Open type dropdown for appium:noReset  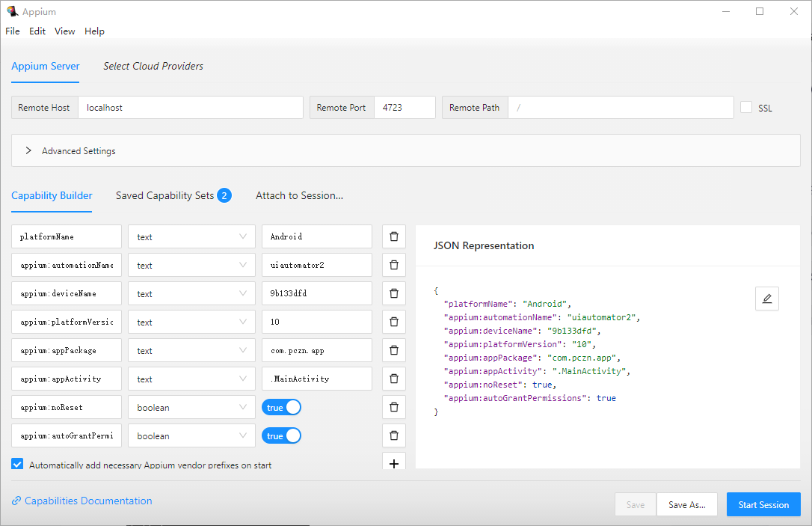pos(191,407)
